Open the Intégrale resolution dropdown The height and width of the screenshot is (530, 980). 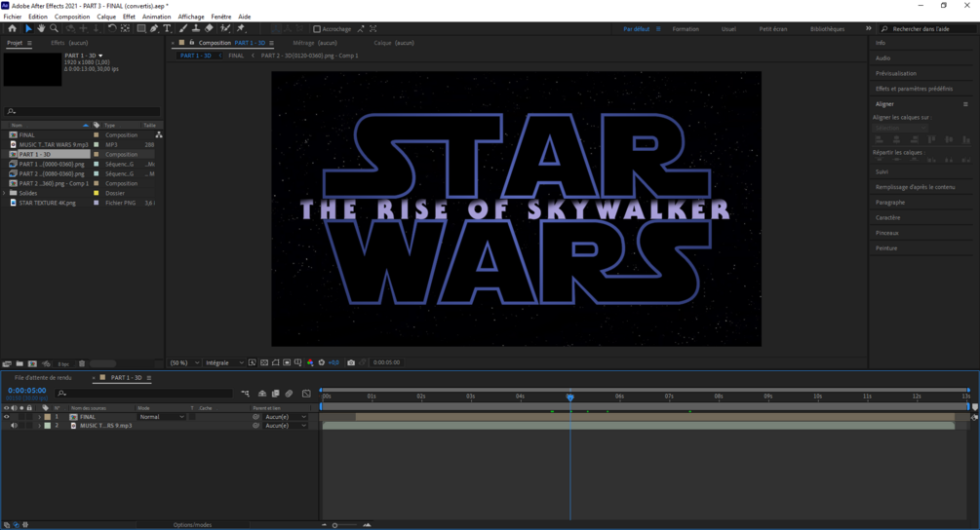[x=224, y=362]
